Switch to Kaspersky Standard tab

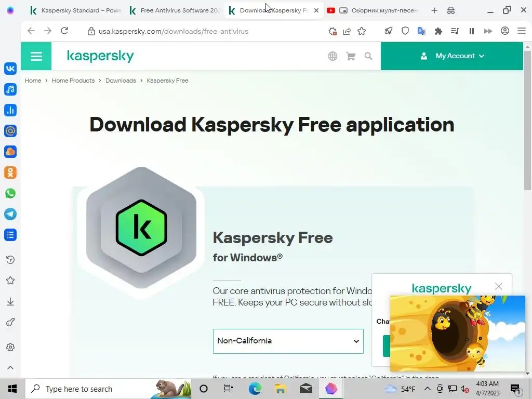tap(75, 10)
